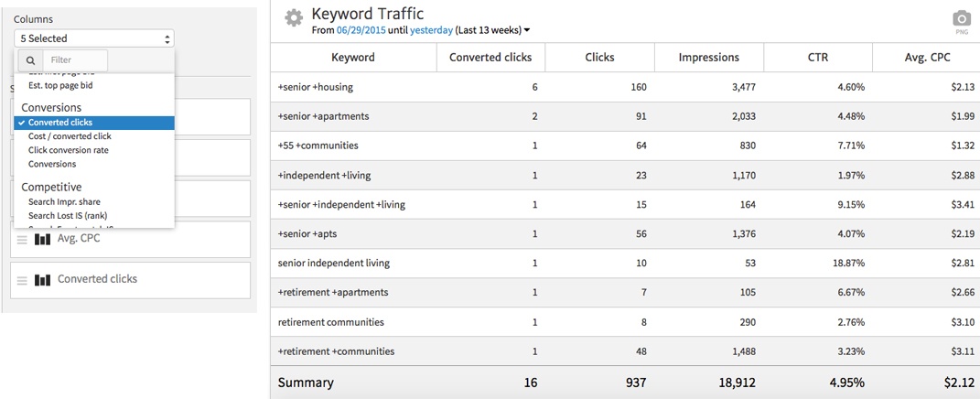The image size is (980, 399).
Task: Select Cost / converted click option
Action: (x=70, y=136)
